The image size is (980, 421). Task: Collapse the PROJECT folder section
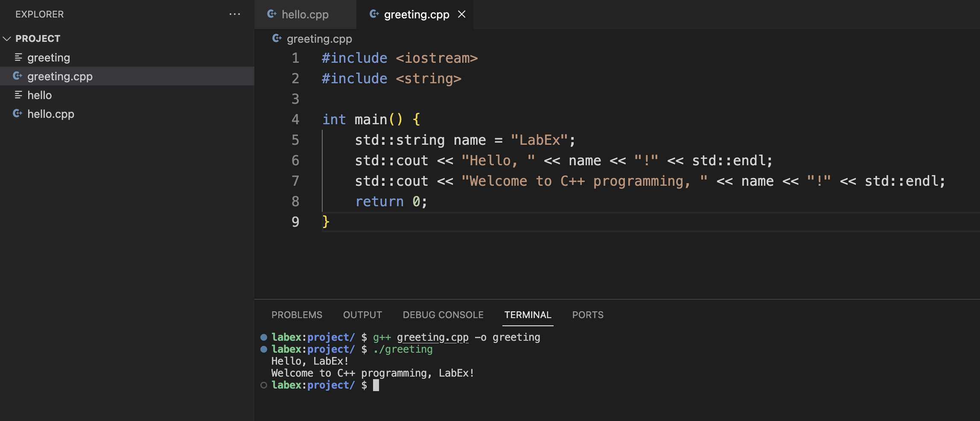[7, 38]
